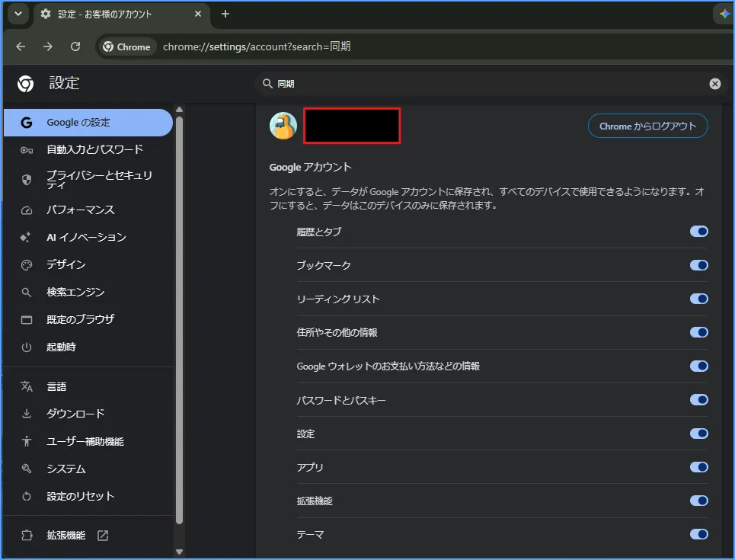Click the puzzle extensions icon
The image size is (735, 560).
27,535
